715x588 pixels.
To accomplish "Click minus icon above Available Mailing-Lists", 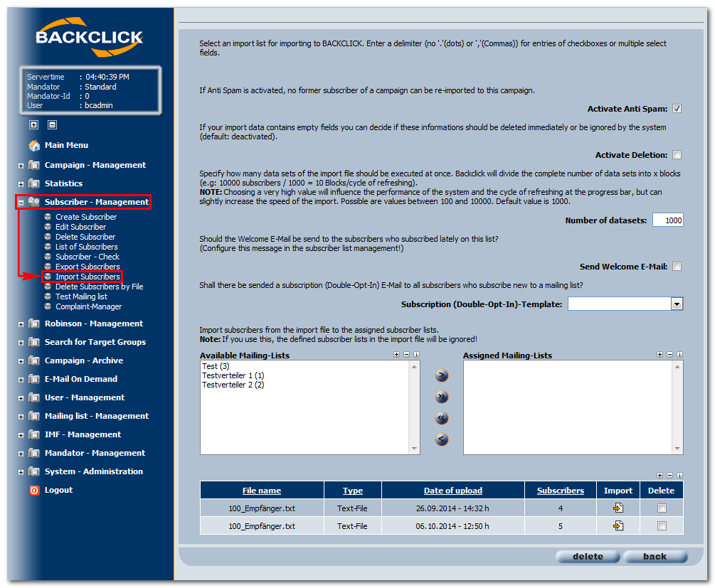I will click(x=407, y=355).
